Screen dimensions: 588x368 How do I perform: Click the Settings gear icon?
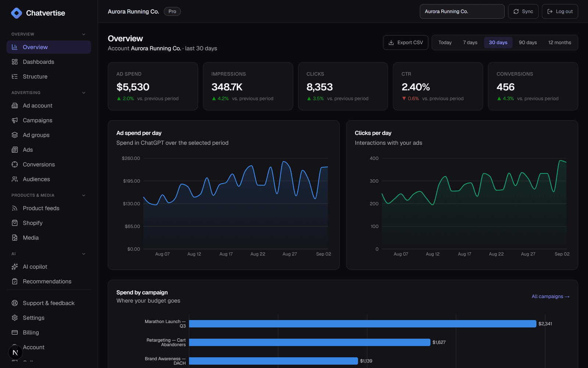(x=15, y=318)
